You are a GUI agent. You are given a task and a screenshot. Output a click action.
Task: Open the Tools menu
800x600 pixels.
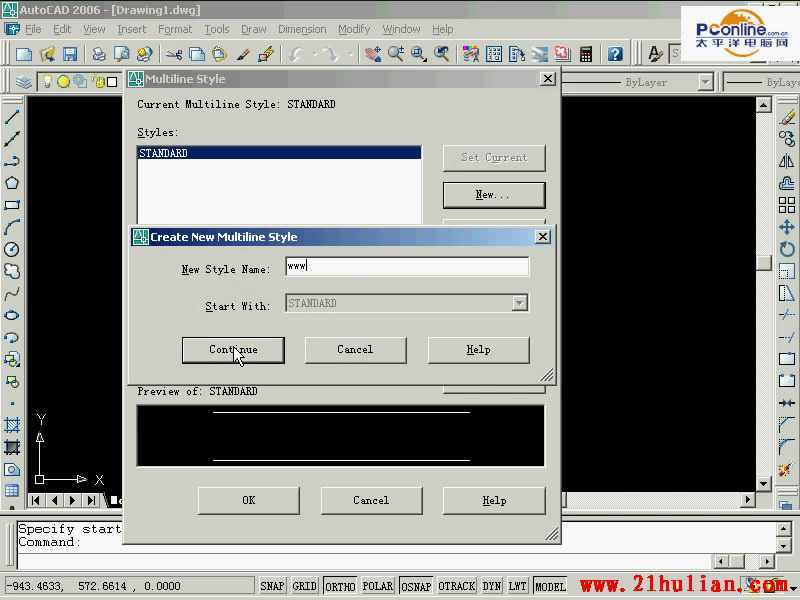pos(217,29)
